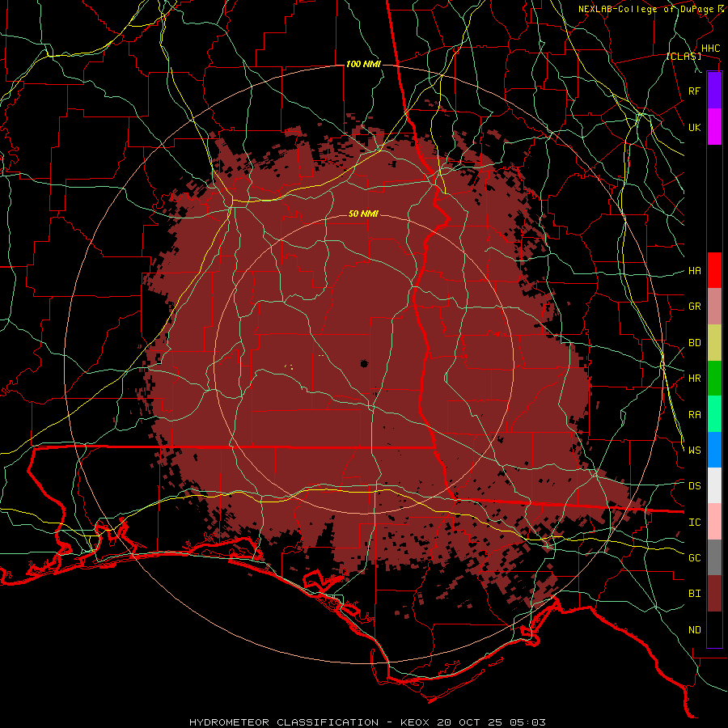Click the BD legend label

pyautogui.click(x=695, y=343)
